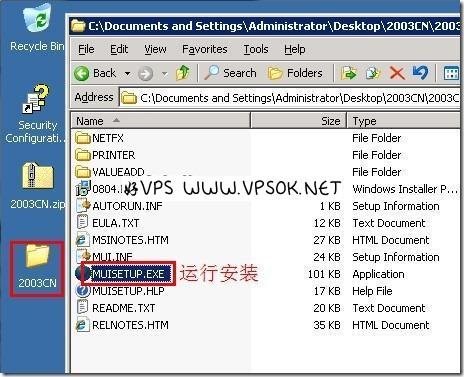Select the VALUEADD folder icon

(x=83, y=172)
